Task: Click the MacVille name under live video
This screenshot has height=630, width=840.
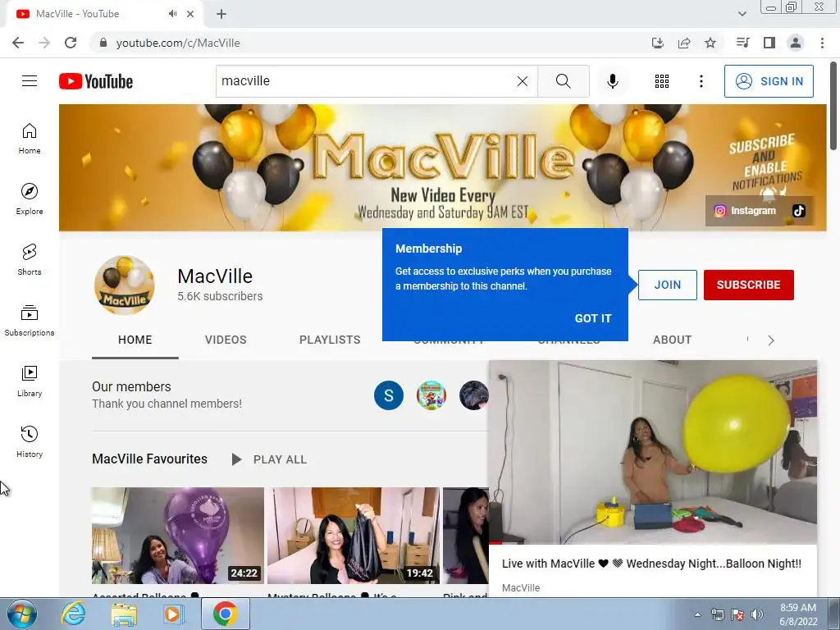Action: 521,587
